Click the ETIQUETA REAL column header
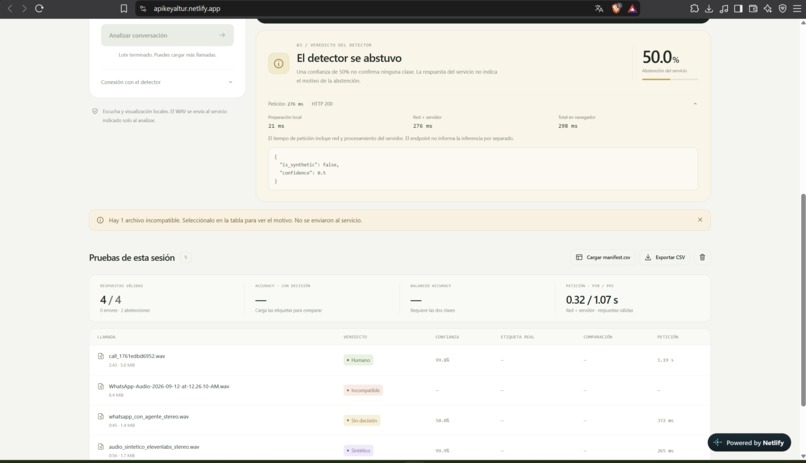The height and width of the screenshot is (463, 806). [517, 337]
